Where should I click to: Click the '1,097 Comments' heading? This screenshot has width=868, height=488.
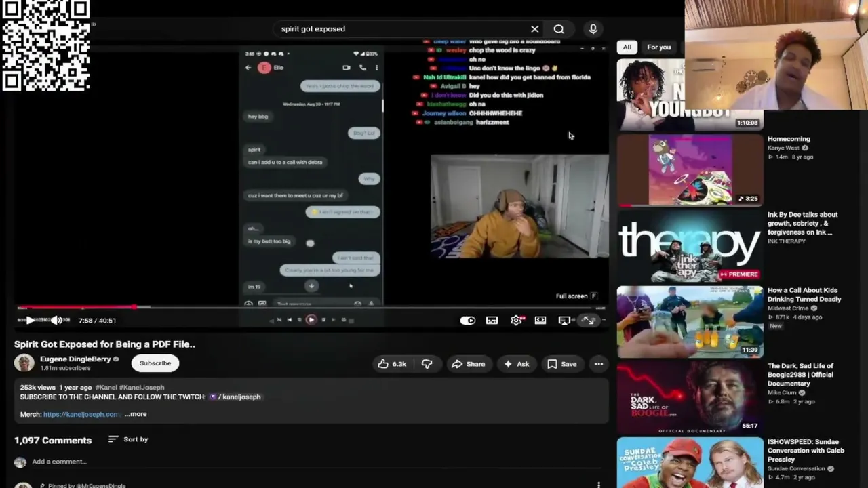pos(53,441)
